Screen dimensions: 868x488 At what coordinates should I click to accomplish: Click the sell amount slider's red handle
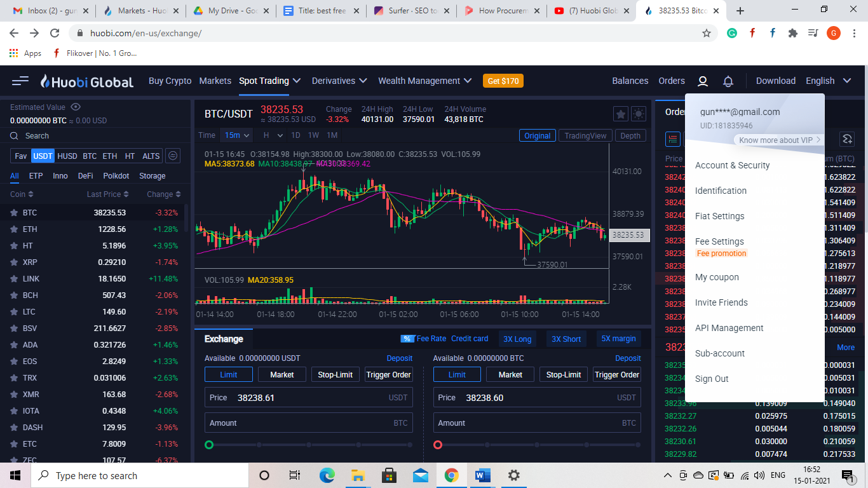[438, 445]
